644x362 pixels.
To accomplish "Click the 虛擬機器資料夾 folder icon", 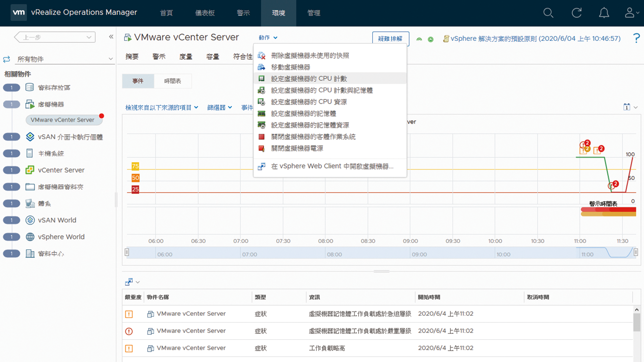I will [30, 187].
